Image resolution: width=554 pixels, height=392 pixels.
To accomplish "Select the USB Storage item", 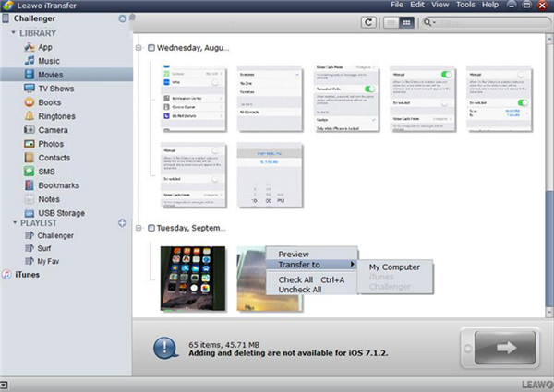I will [61, 213].
